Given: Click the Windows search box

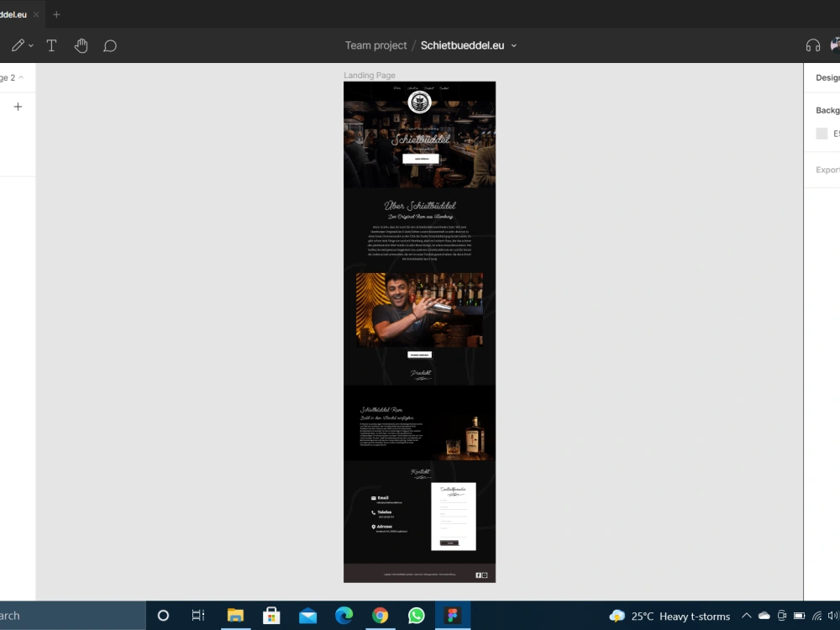Looking at the screenshot, I should coord(72,616).
